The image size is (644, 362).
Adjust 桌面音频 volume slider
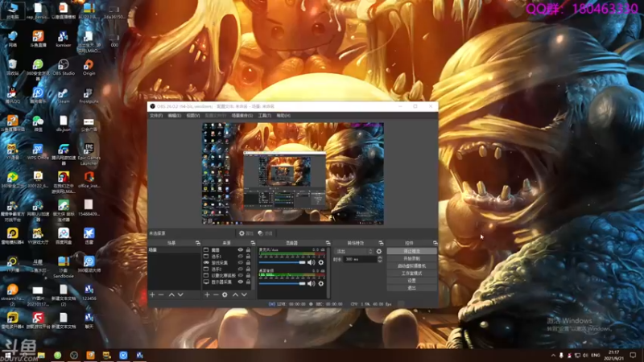[x=283, y=284]
